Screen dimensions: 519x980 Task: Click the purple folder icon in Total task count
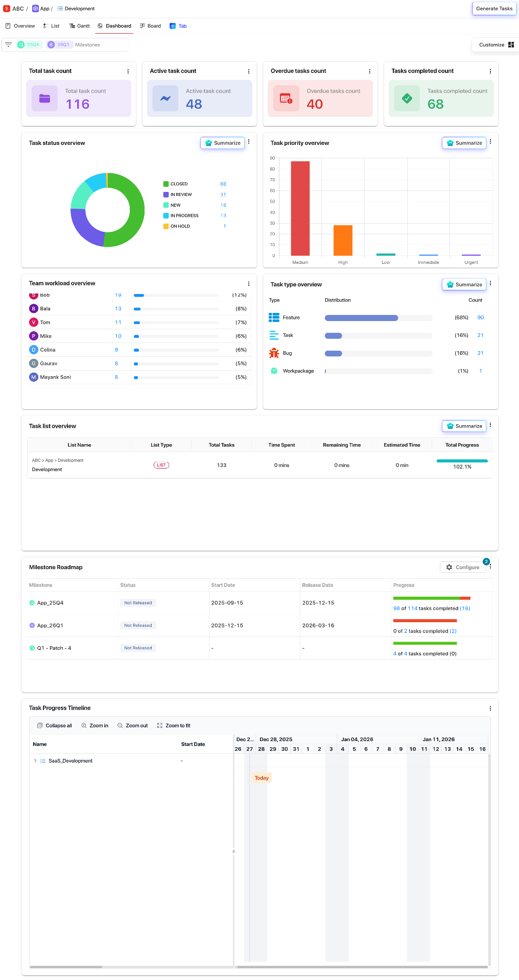click(x=44, y=99)
